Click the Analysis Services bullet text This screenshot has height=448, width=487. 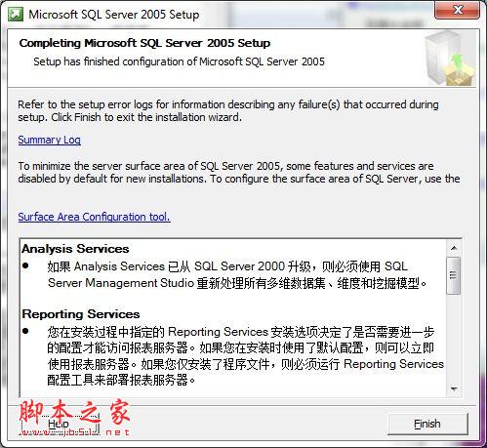coord(237,275)
